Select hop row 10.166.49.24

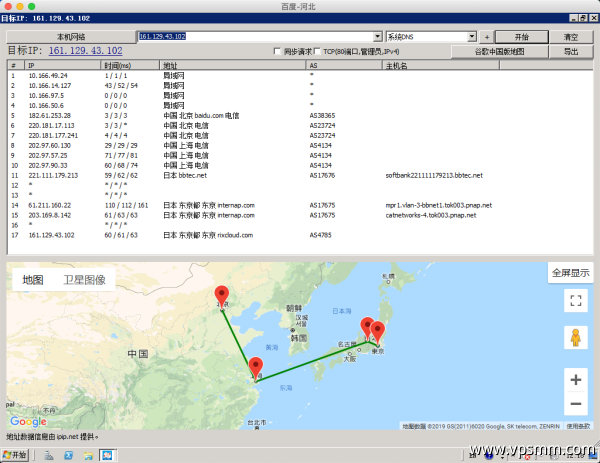300,76
